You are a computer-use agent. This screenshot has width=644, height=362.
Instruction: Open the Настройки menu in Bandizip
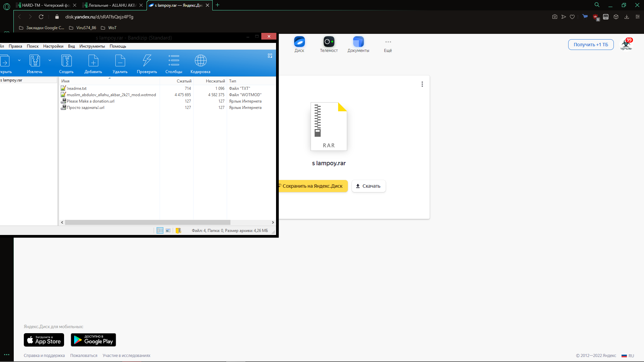coord(53,46)
